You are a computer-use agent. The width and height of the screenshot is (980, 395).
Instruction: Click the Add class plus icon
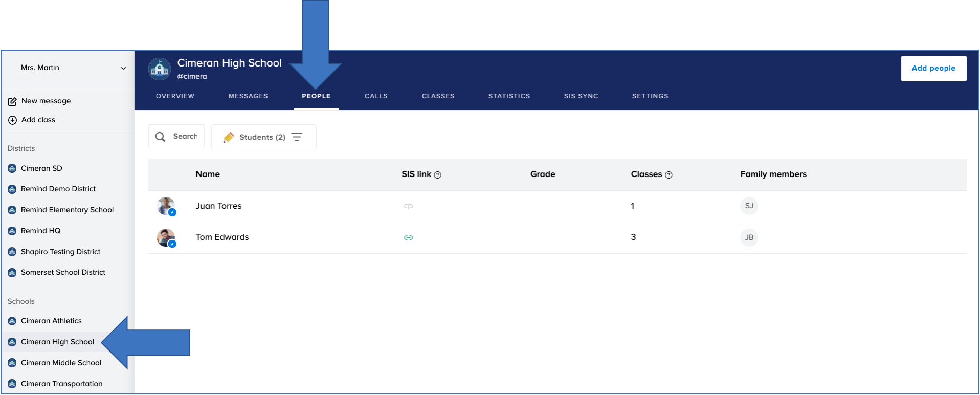[12, 120]
